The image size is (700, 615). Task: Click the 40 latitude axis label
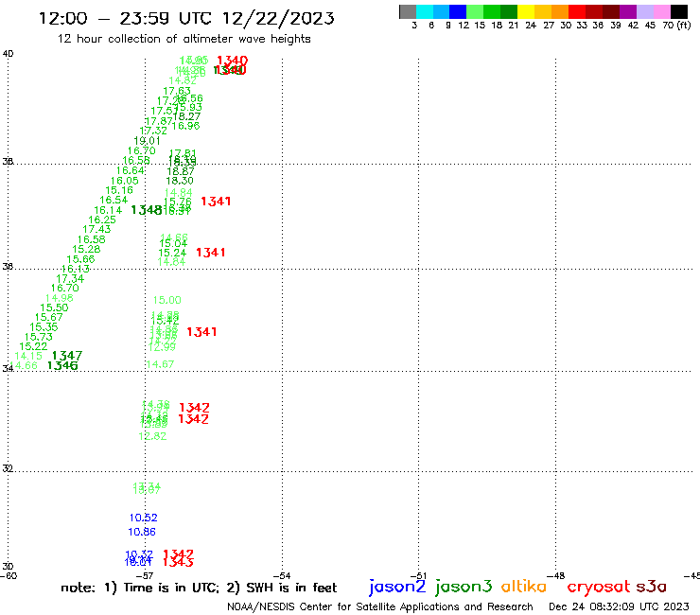[8, 54]
